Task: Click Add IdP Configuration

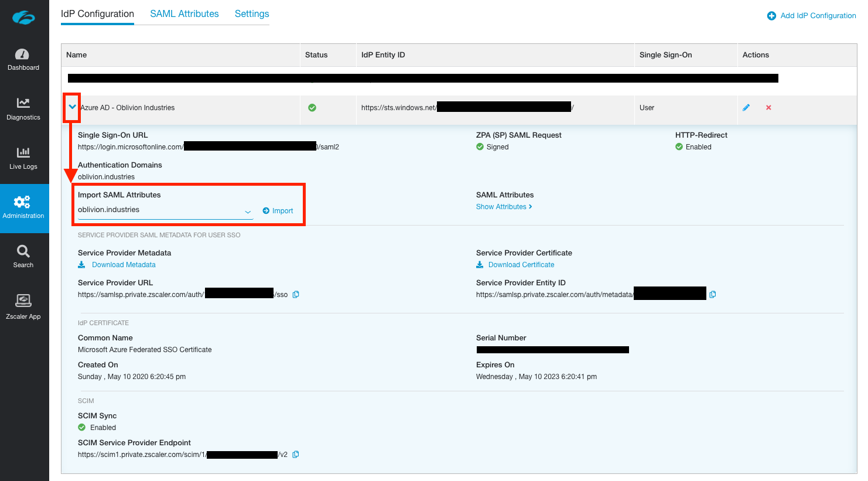Action: [x=812, y=16]
